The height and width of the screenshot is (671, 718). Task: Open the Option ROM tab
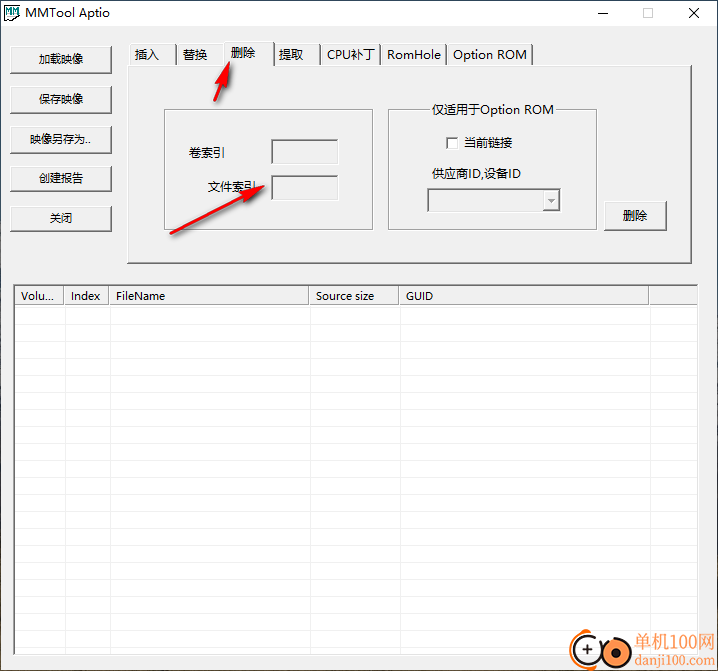tap(490, 55)
